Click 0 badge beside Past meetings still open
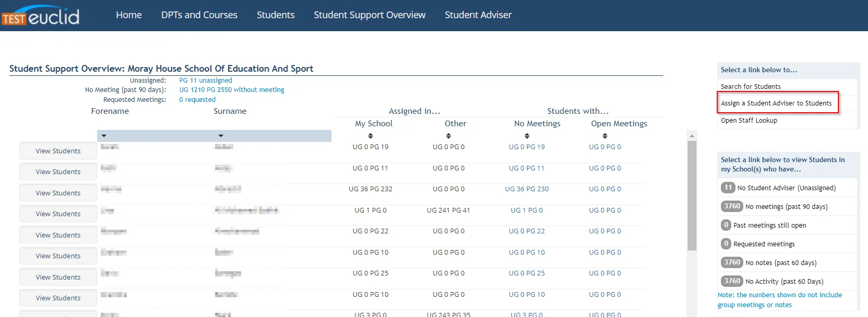868x317 pixels. pyautogui.click(x=726, y=225)
